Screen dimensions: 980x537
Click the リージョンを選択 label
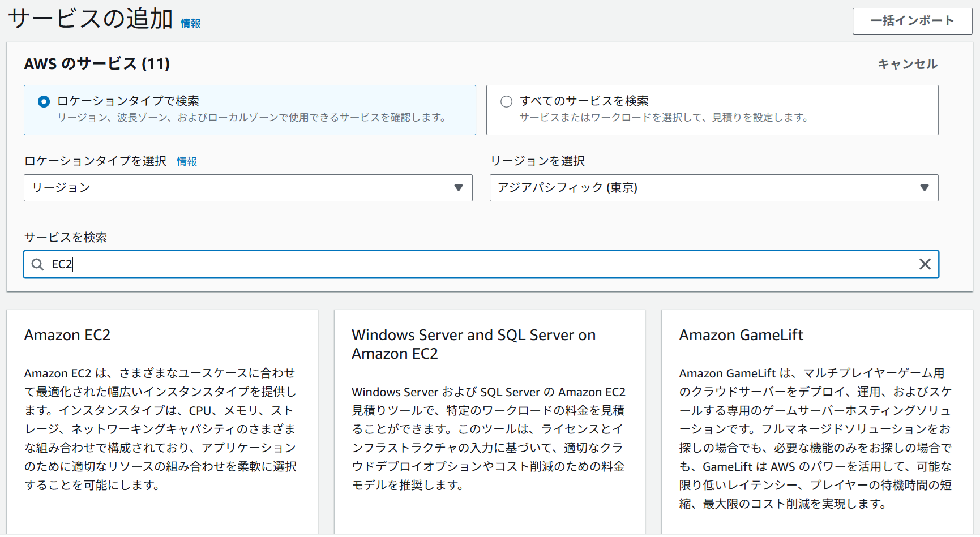[x=537, y=161]
